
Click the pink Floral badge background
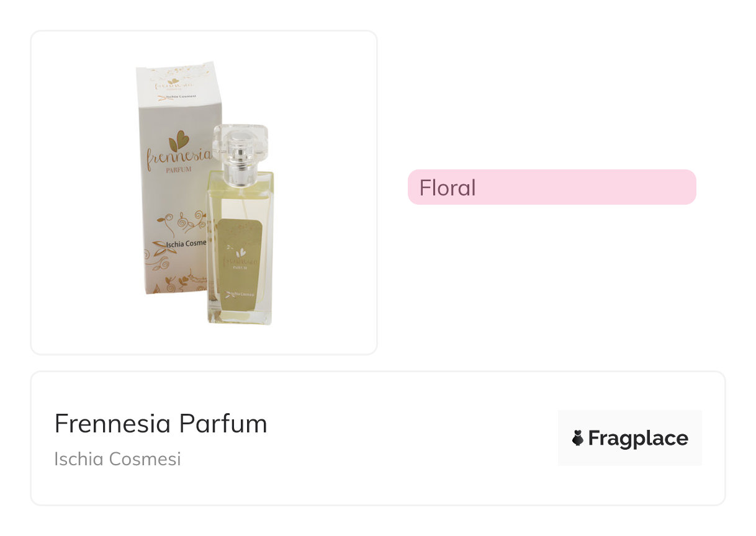click(590, 187)
